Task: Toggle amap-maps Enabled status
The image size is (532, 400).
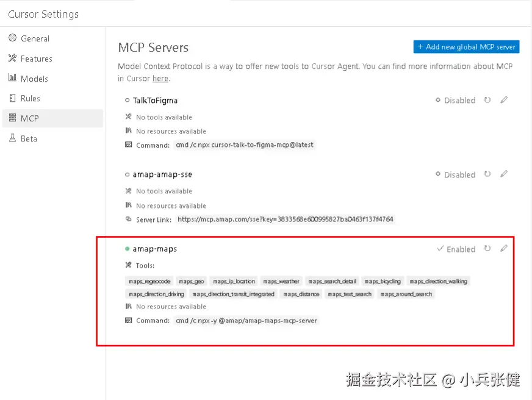Action: coord(456,249)
